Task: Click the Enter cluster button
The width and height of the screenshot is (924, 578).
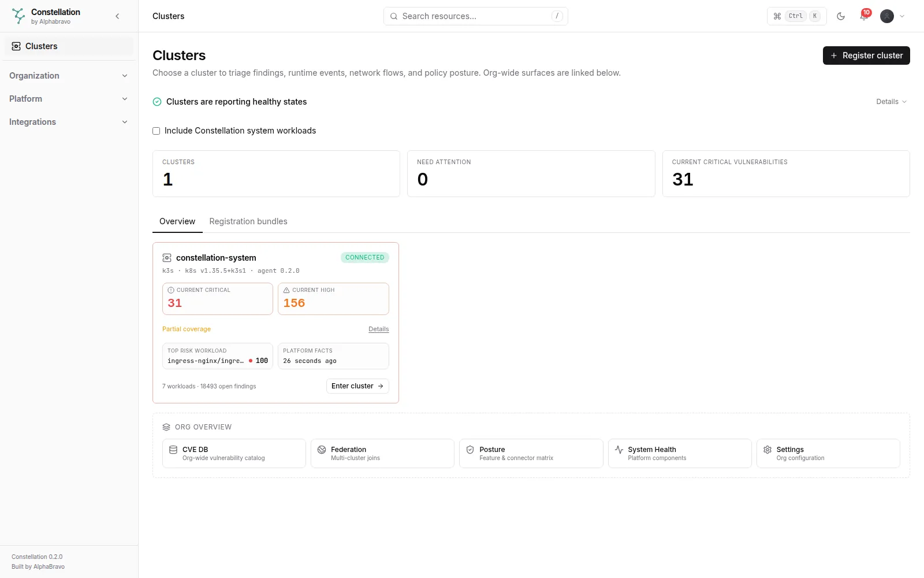Action: 357,386
